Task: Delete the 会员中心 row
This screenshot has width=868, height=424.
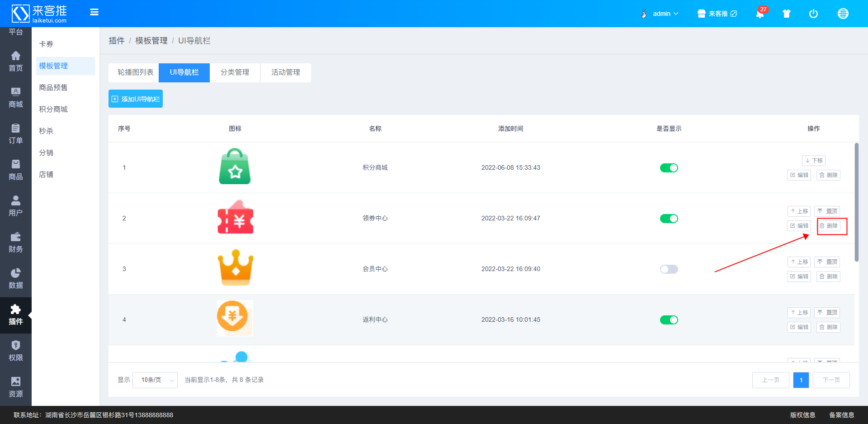Action: [x=828, y=276]
